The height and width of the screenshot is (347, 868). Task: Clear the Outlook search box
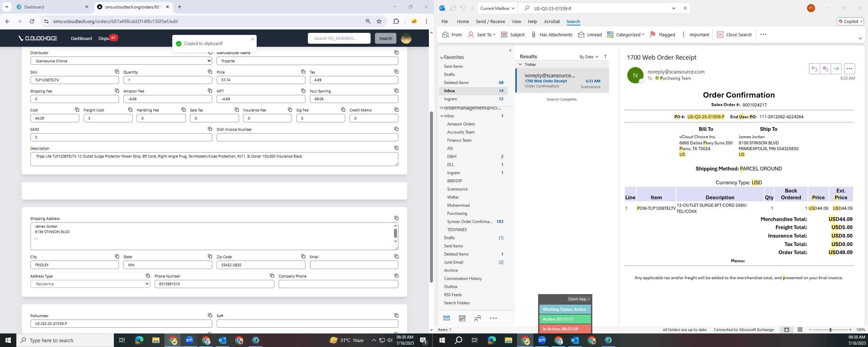pos(685,8)
